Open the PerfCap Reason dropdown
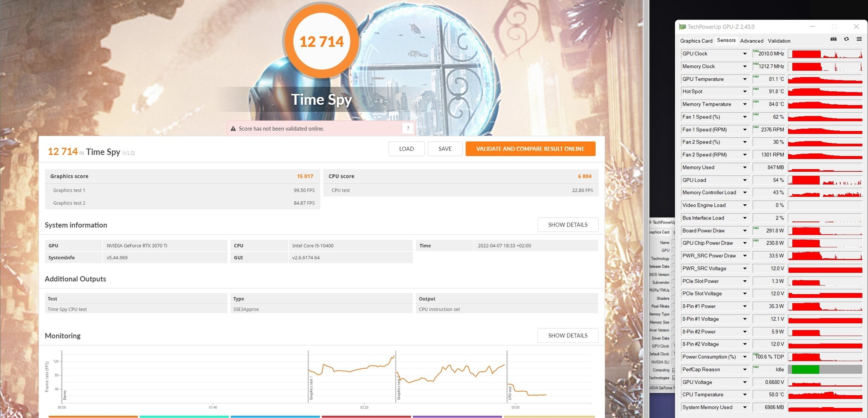Screen dimensions: 868x418 click(x=745, y=370)
